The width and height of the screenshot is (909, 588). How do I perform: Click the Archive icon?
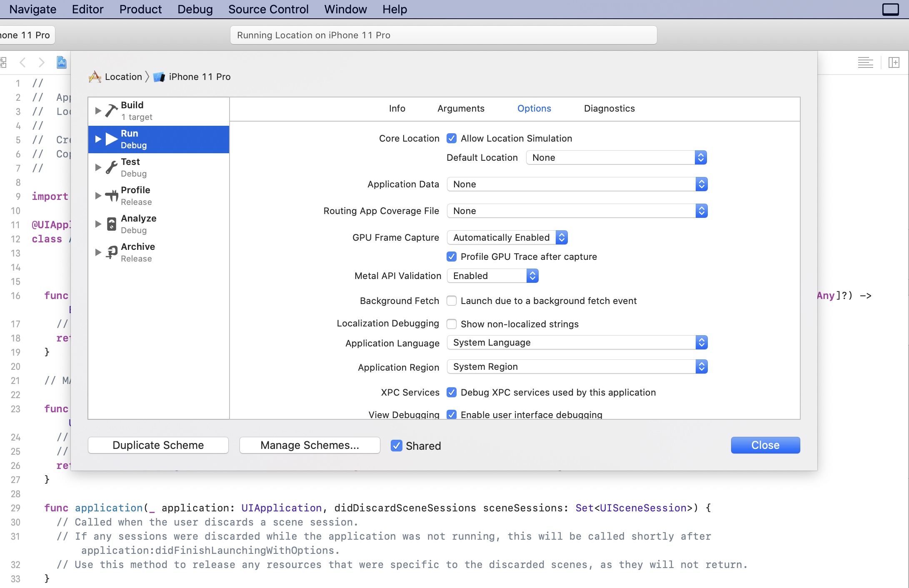[112, 252]
